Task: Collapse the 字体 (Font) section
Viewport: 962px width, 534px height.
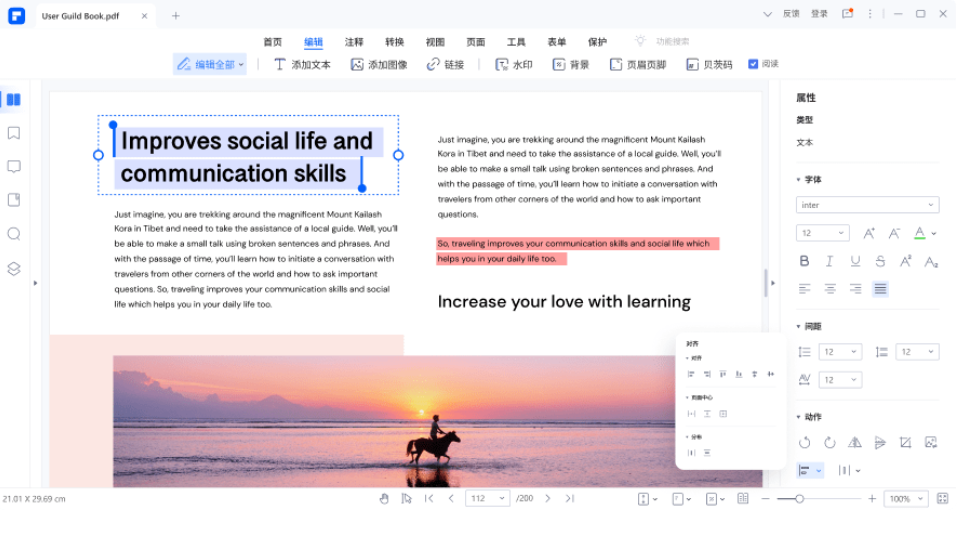Action: tap(798, 180)
